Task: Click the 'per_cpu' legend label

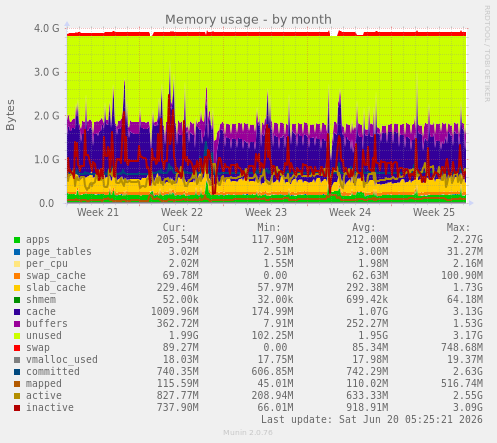Action: coord(47,264)
